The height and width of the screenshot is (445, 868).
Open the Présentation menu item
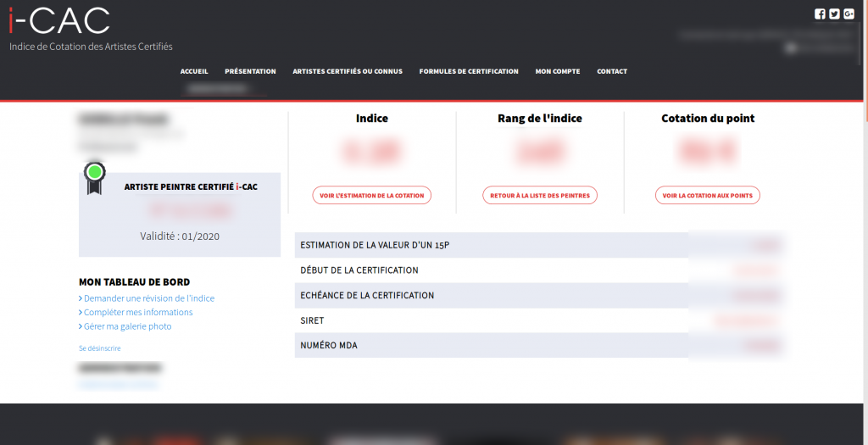click(250, 71)
